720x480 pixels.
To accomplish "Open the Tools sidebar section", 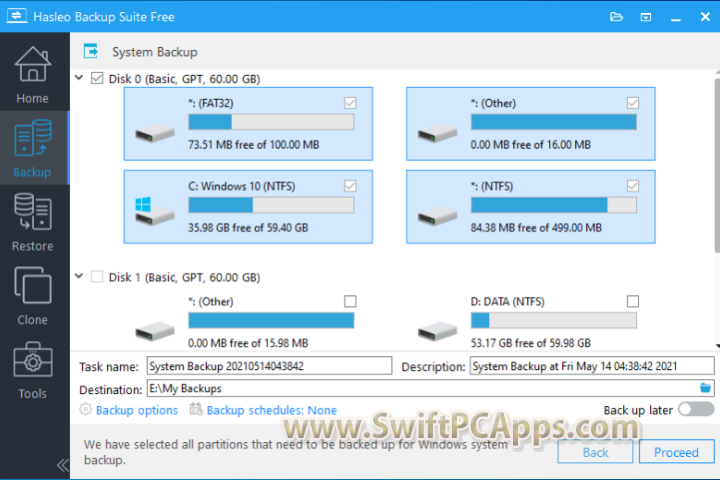I will [33, 370].
